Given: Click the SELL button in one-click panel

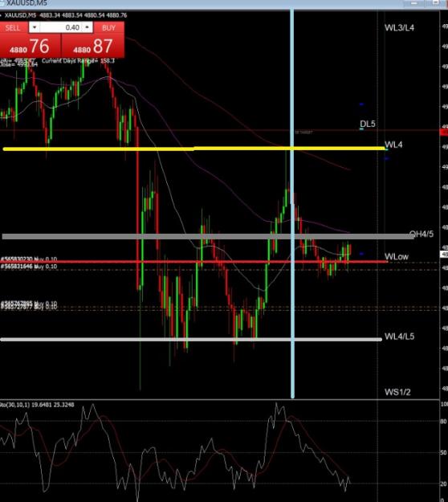Looking at the screenshot, I should pyautogui.click(x=14, y=27).
